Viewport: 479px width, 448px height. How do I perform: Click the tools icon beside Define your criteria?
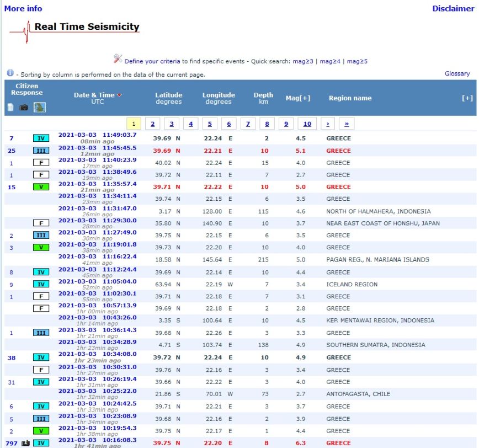pos(118,58)
